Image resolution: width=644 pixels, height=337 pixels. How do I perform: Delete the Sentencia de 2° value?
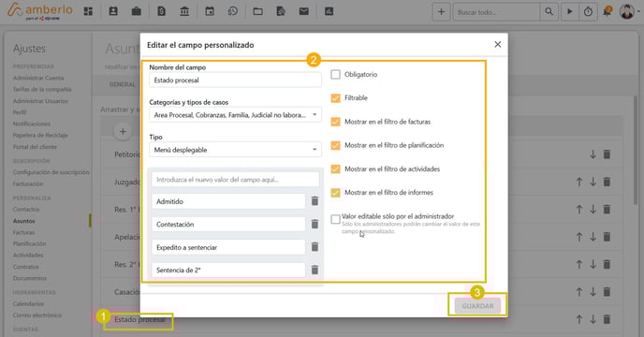coord(315,270)
